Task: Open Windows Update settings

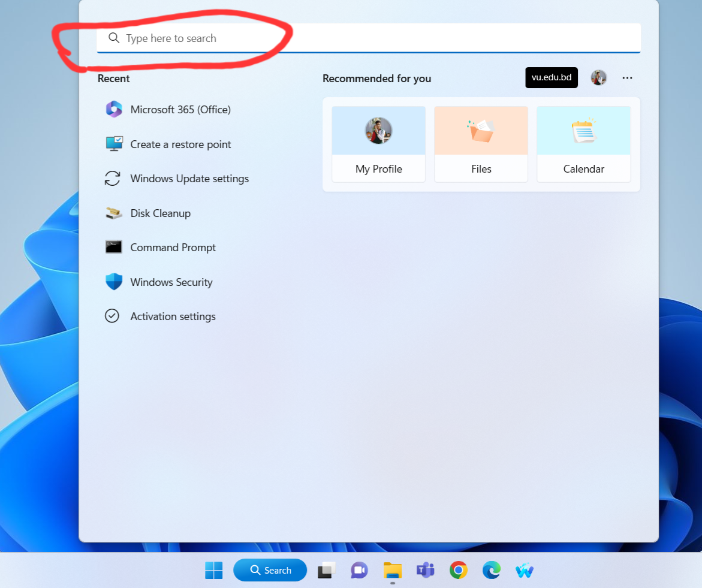Action: coord(189,179)
